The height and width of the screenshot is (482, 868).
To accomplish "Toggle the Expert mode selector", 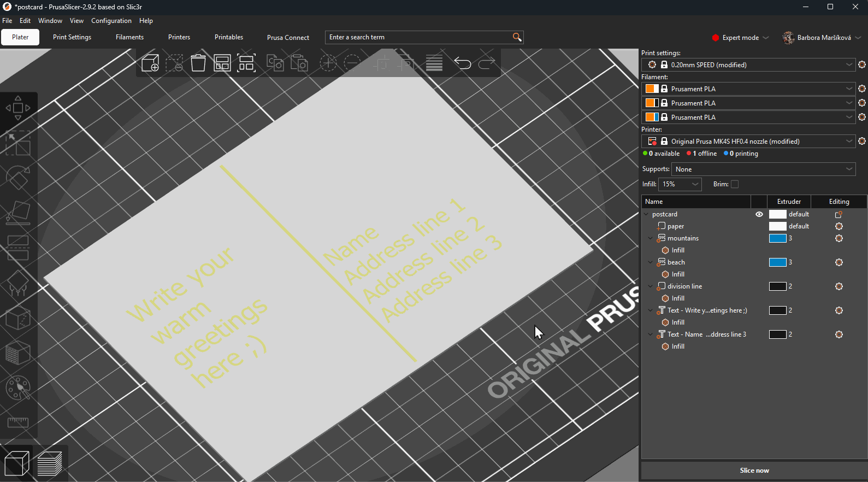I will pyautogui.click(x=740, y=38).
